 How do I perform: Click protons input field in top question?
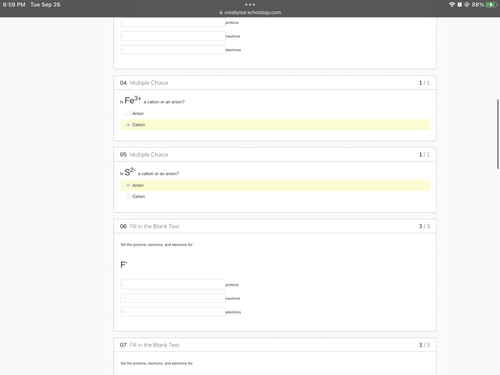(173, 22)
